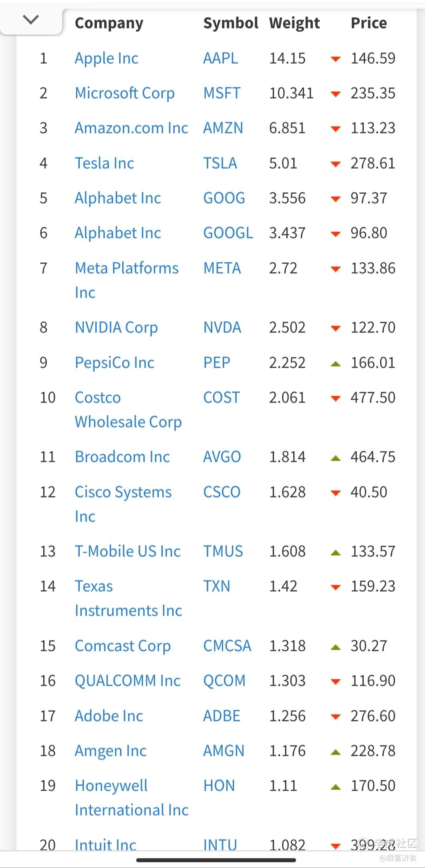Image resolution: width=425 pixels, height=868 pixels.
Task: Open the Meta Platforms Inc link
Action: coord(126,268)
